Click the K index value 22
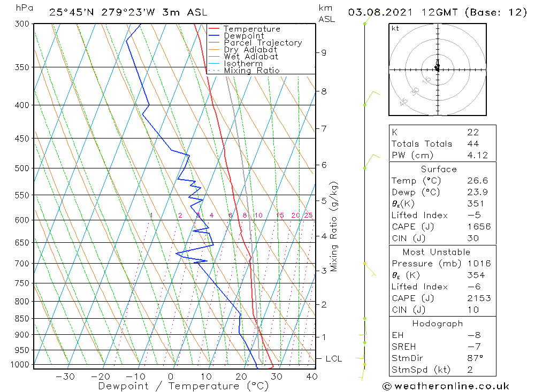 473,132
